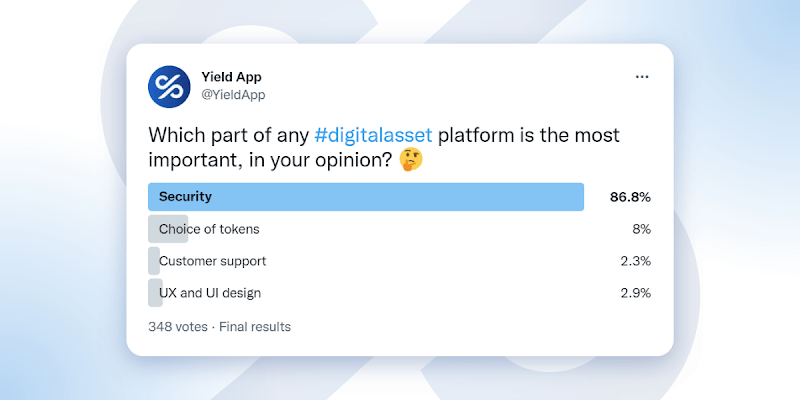
Task: Click the 348 votes count
Action: click(x=178, y=327)
